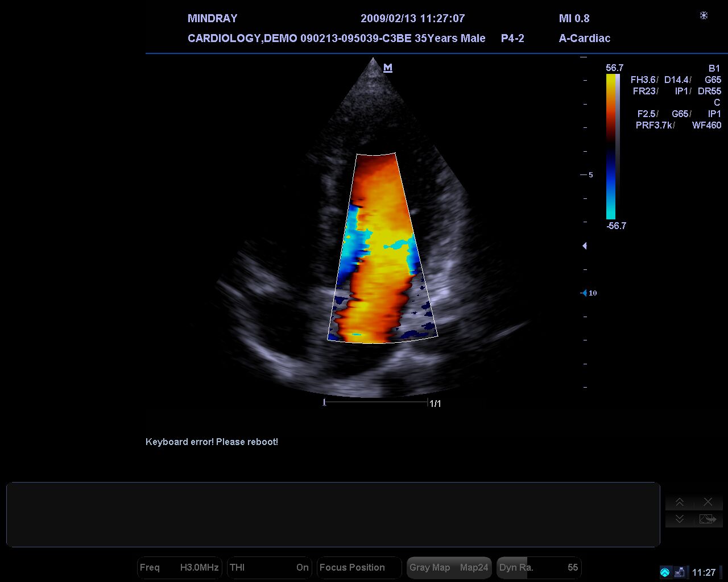The height and width of the screenshot is (582, 728).
Task: Click the date and time 2009/02/13 11:27:07
Action: pyautogui.click(x=413, y=18)
